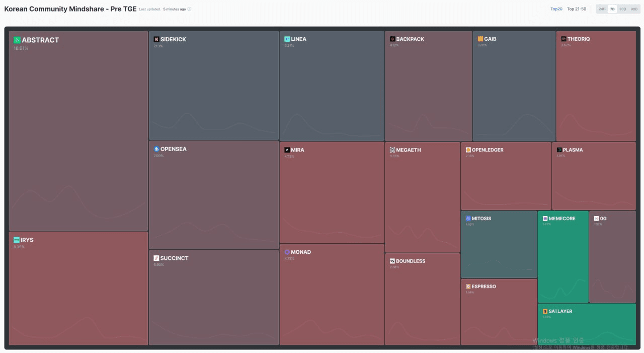644x353 pixels.
Task: Click Abstract's 18.61% mindshare value
Action: 21,48
